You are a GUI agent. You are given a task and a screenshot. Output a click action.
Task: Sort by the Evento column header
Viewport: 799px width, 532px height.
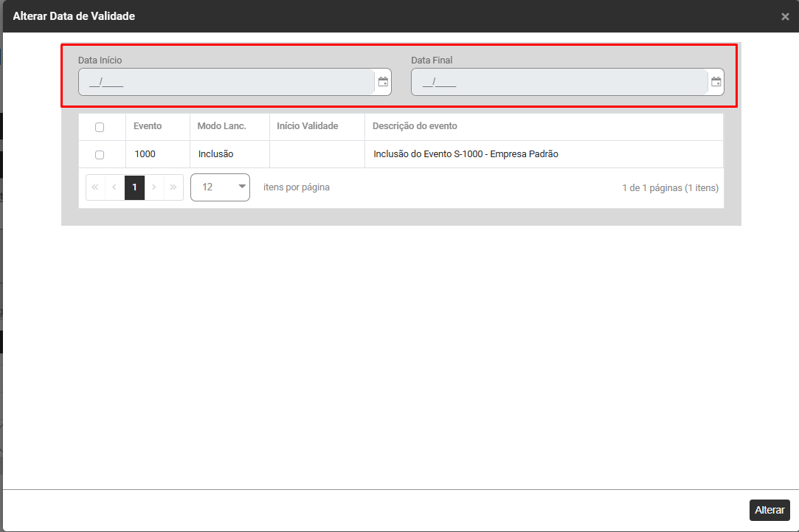[x=148, y=126]
